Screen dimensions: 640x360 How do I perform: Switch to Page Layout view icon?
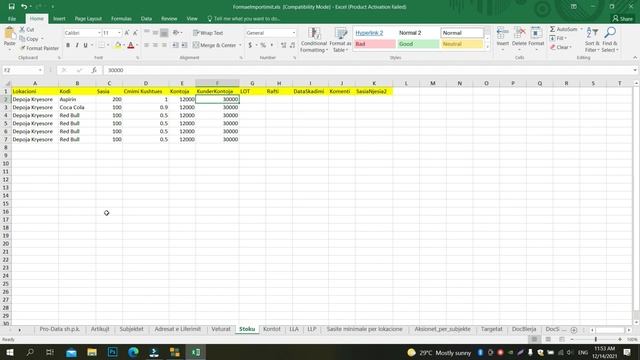[548, 339]
